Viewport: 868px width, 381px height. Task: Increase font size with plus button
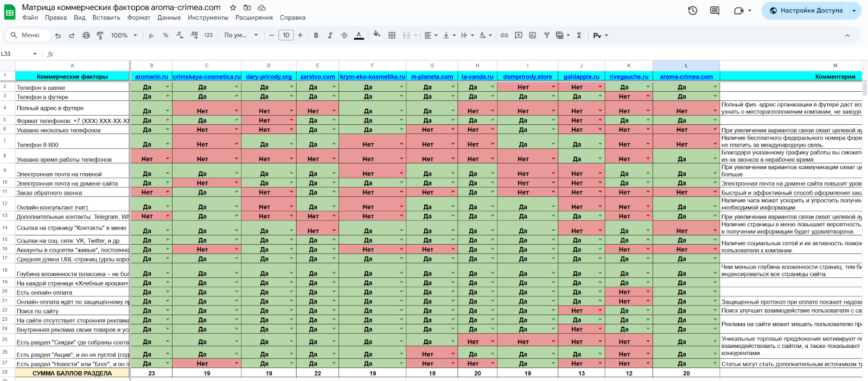click(300, 35)
